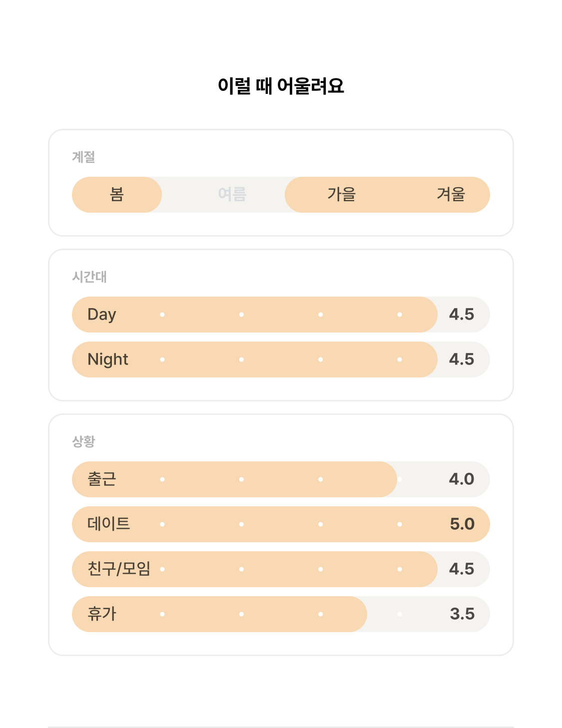Click the 계절 section label
The image size is (562, 728).
pyautogui.click(x=83, y=157)
